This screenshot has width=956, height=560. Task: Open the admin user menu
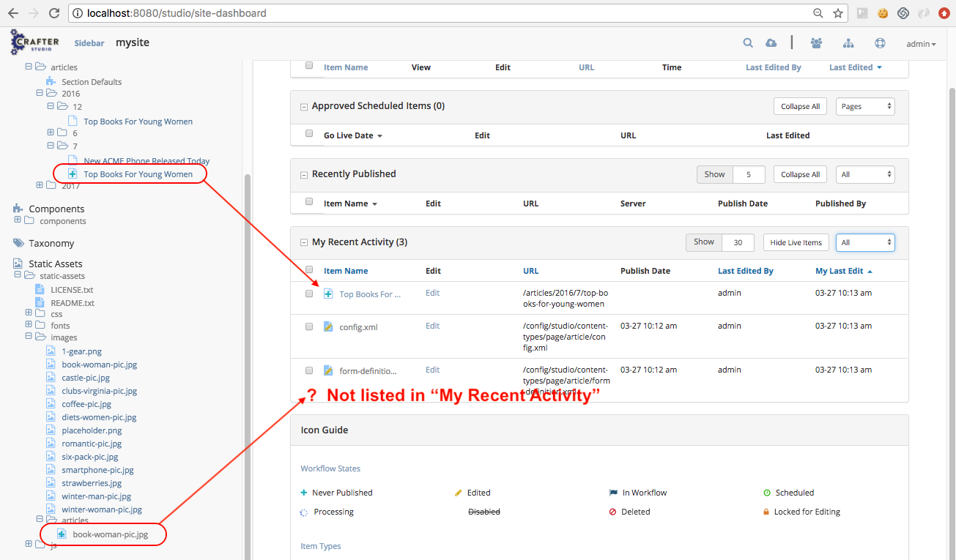[x=921, y=44]
